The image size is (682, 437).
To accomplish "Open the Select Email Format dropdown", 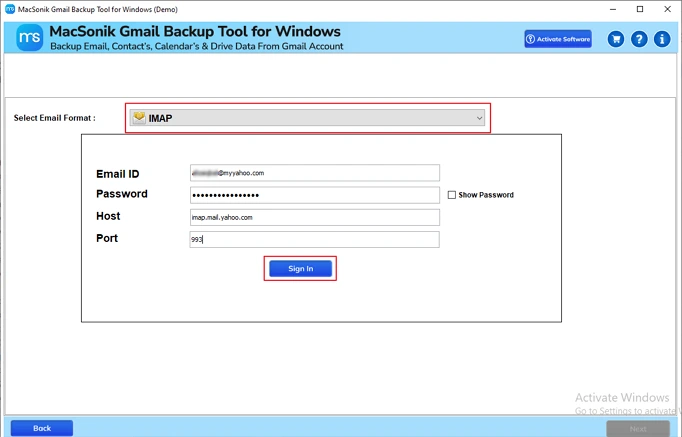I will [x=308, y=118].
